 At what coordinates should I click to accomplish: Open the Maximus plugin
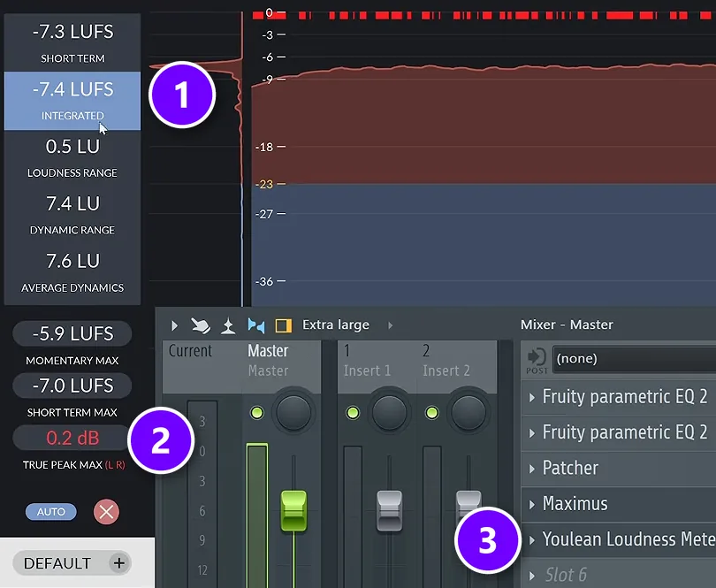click(575, 503)
